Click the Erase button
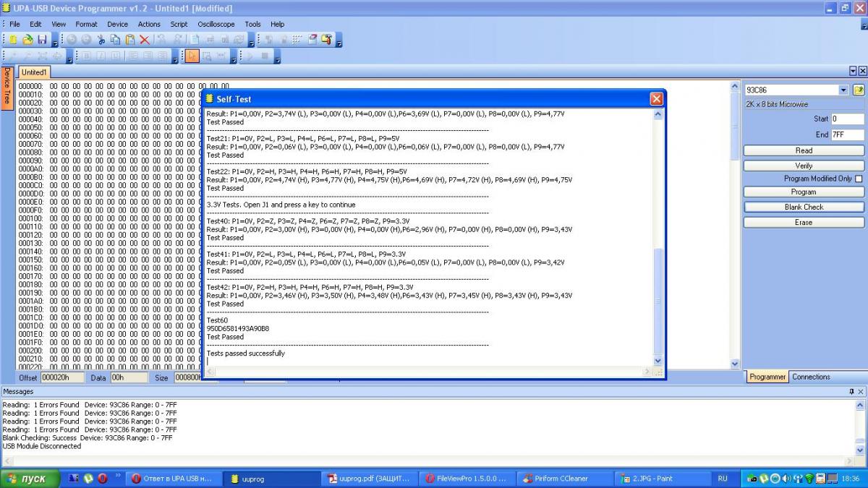Viewport: 868px width, 488px height. (x=804, y=222)
